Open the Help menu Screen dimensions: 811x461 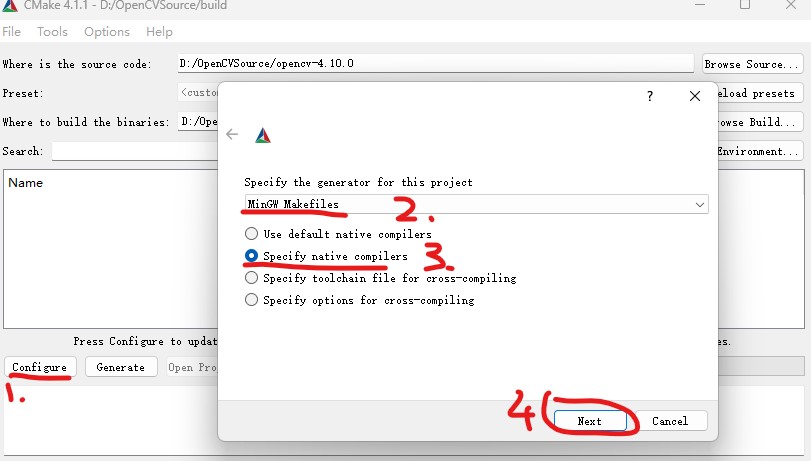(159, 32)
